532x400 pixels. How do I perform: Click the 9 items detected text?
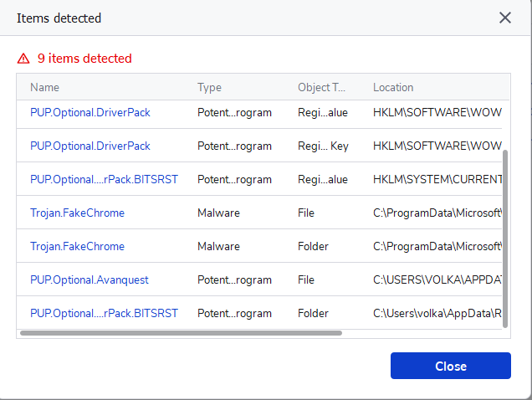point(84,59)
